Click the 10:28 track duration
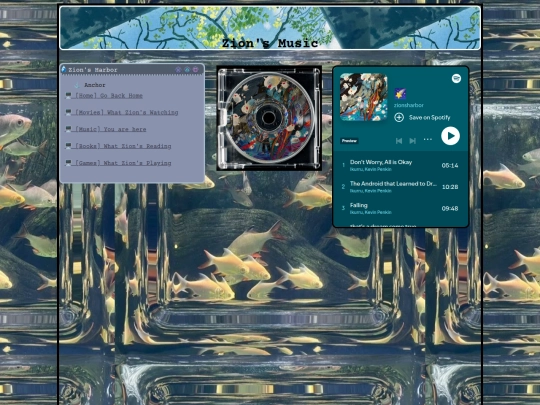 tap(450, 187)
